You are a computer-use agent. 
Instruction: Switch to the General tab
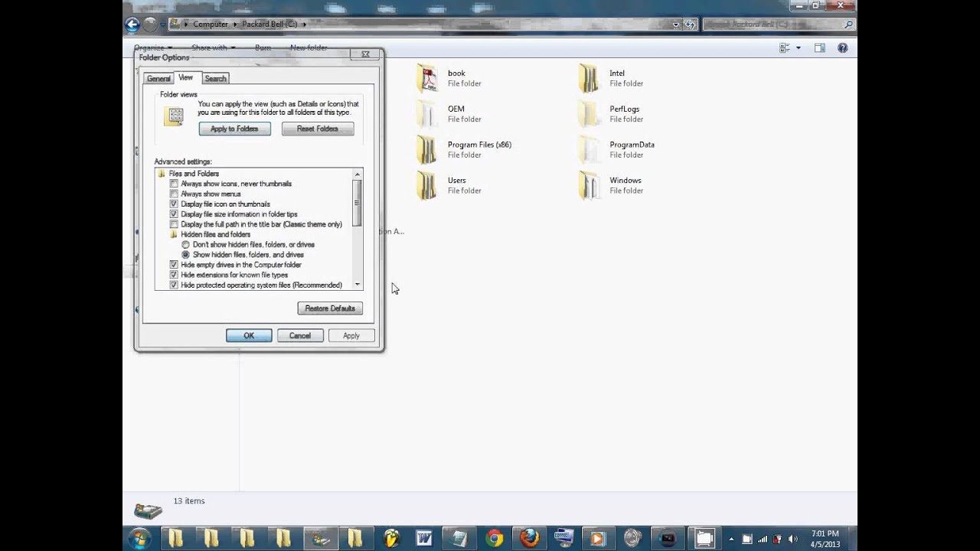click(158, 78)
